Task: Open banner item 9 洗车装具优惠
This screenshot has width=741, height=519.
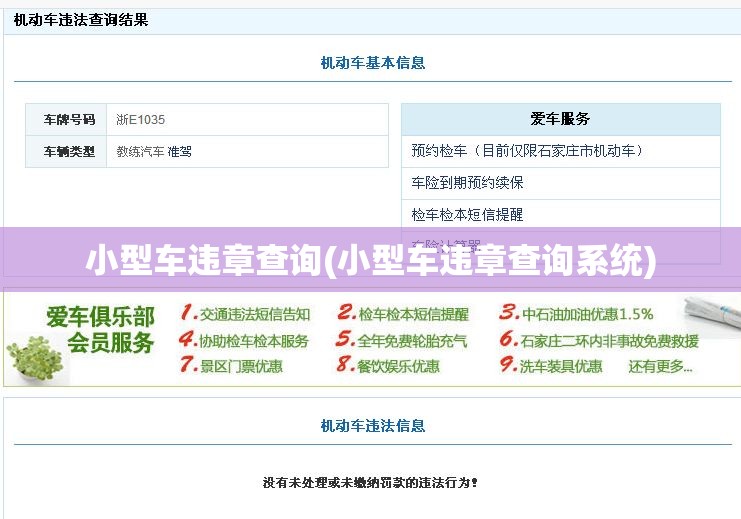Action: click(x=551, y=366)
